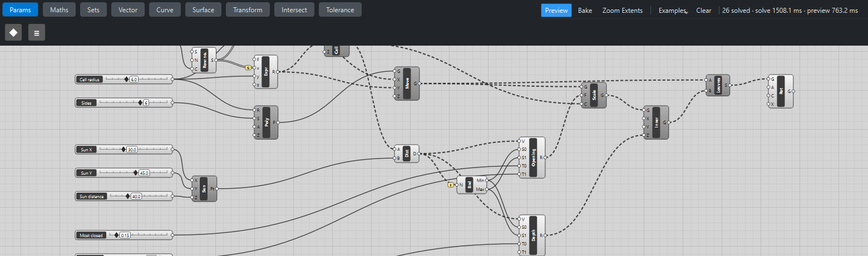The width and height of the screenshot is (868, 256).
Task: Select the Cell radius value 6.0
Action: 134,80
